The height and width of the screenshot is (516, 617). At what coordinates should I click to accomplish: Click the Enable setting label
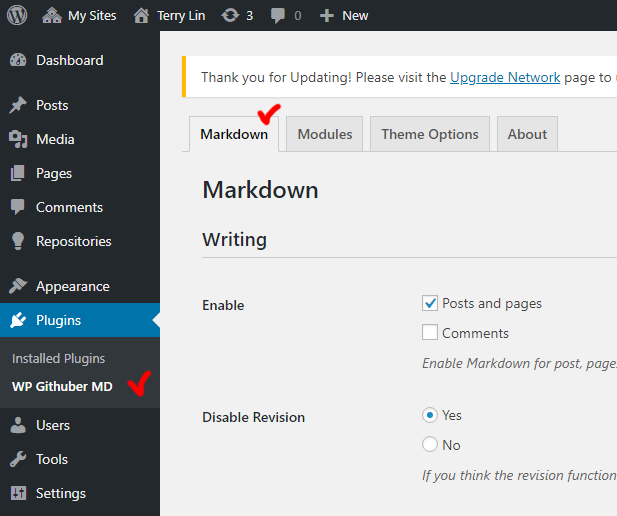click(223, 305)
